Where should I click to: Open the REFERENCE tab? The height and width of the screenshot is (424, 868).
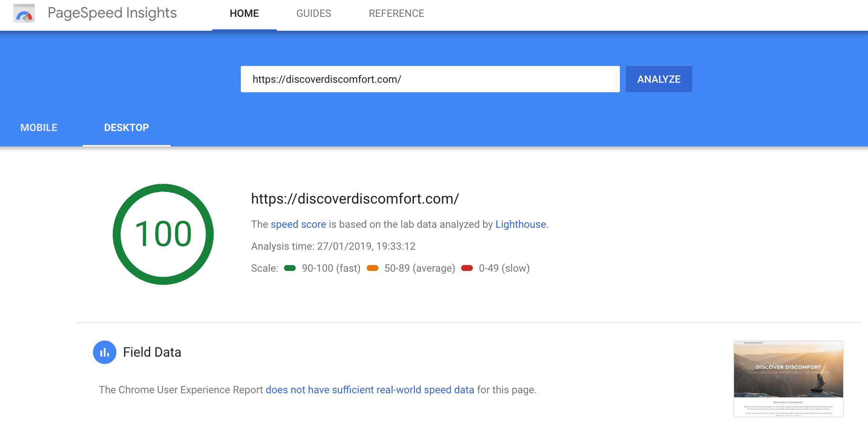[x=396, y=14]
